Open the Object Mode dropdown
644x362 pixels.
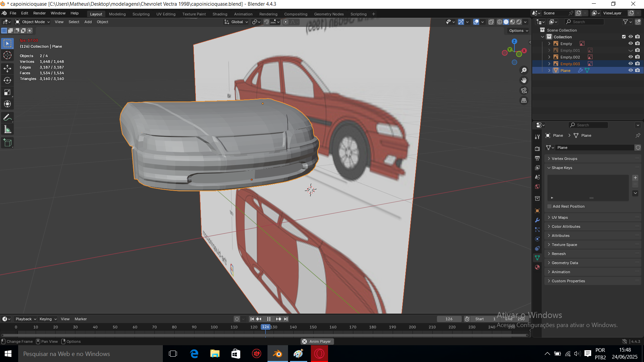[33, 22]
